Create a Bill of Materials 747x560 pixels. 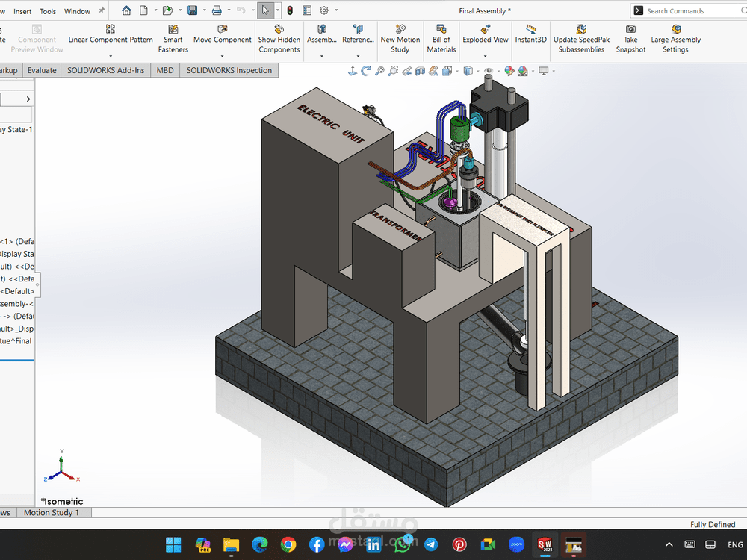coord(441,34)
